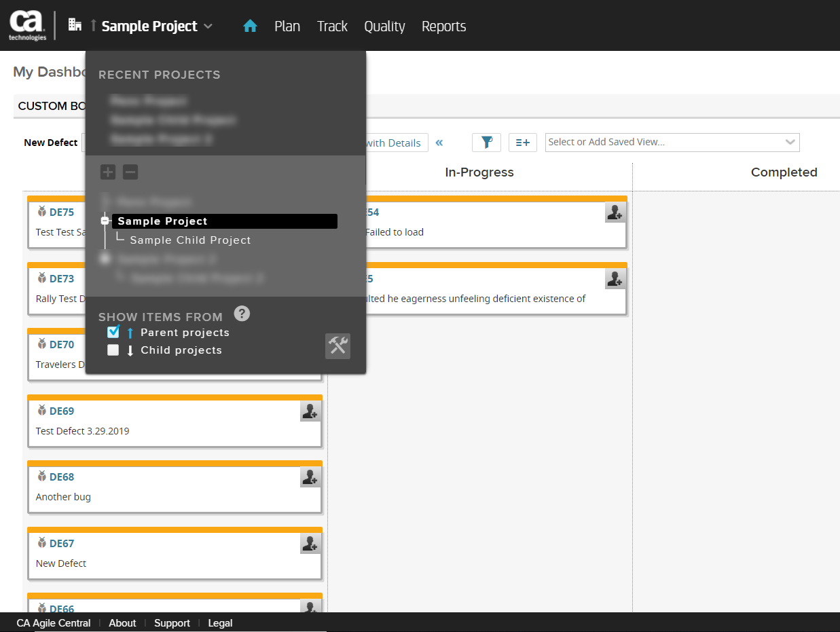The image size is (840, 632).
Task: Click the filter funnel icon
Action: (486, 142)
